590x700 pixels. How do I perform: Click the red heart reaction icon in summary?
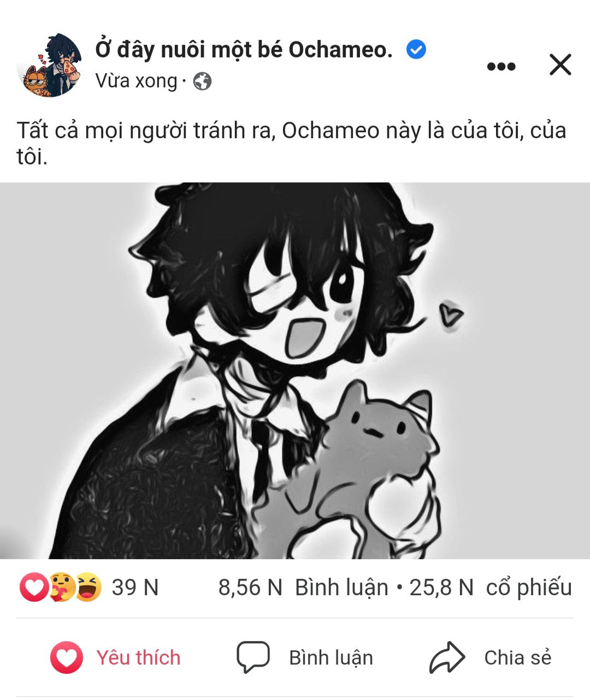pos(33,587)
